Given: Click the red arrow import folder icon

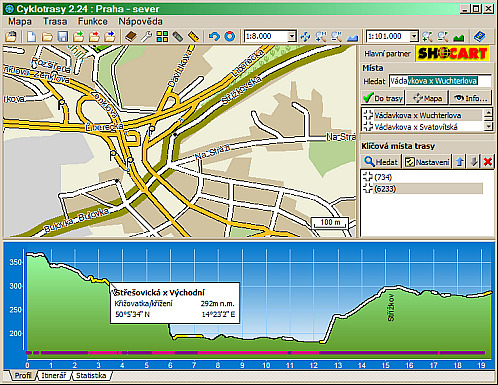Looking at the screenshot, I should coord(94,36).
